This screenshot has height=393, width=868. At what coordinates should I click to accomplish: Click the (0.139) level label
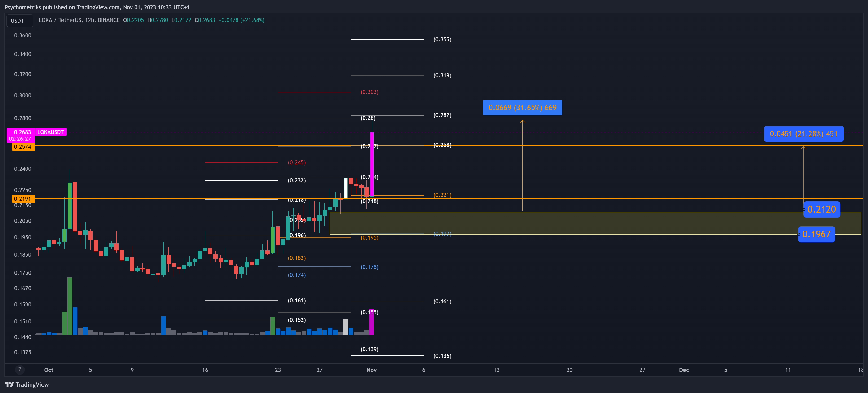(369, 349)
